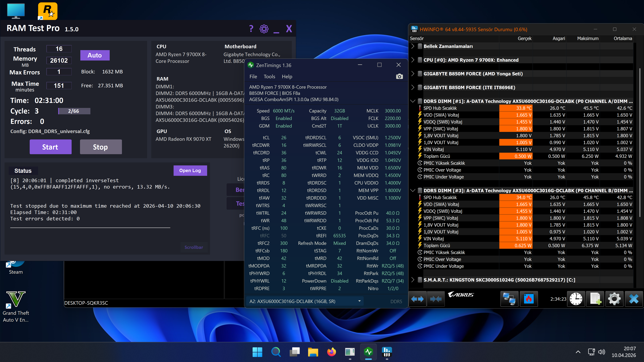The image size is (644, 362).
Task: Click Config DDR4_DDR5_universal.cfg text
Action: click(50, 131)
